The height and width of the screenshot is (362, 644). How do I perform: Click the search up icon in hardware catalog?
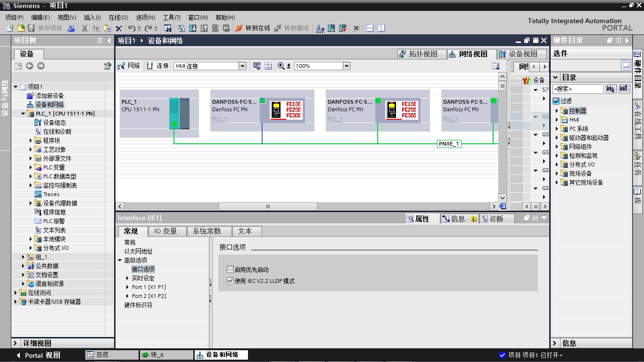[x=624, y=89]
